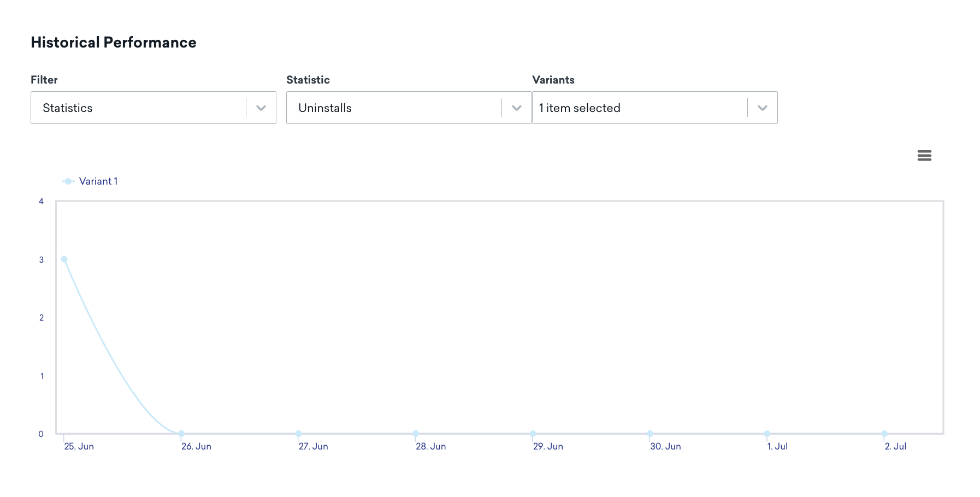Open the chart hamburger context menu
This screenshot has height=497, width=980.
[924, 156]
